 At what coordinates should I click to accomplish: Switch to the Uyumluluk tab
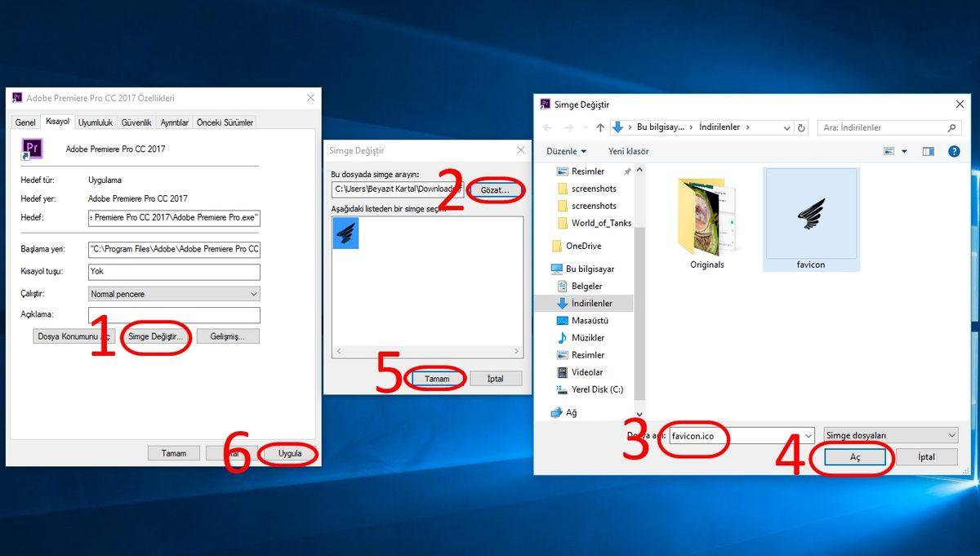tap(96, 122)
